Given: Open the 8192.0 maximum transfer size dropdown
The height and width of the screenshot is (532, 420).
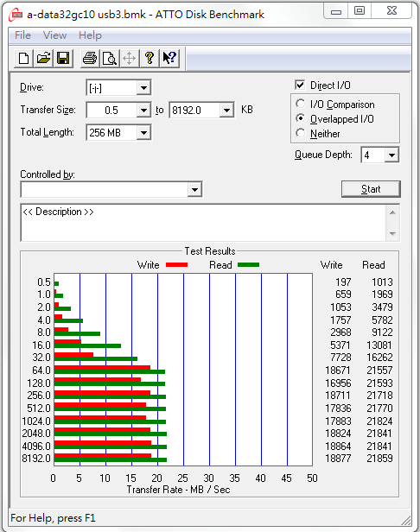Looking at the screenshot, I should click(226, 110).
